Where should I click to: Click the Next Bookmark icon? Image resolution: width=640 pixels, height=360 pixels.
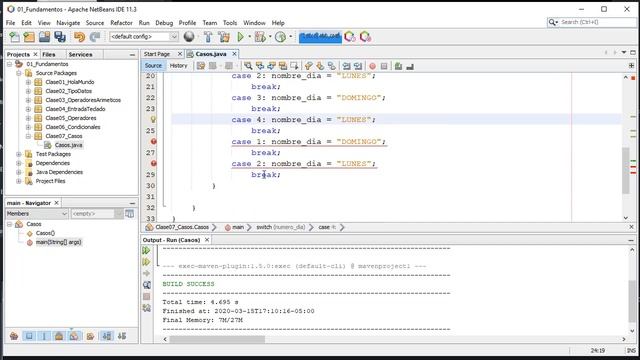tap(320, 66)
